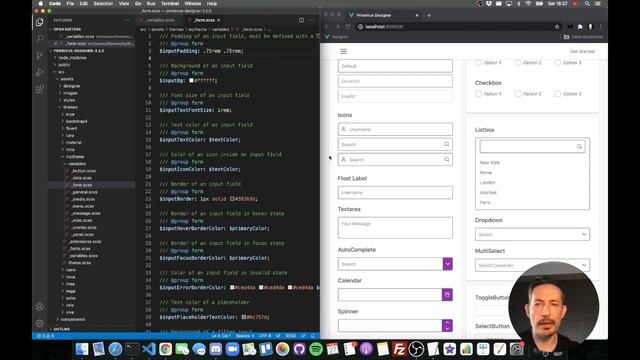Image resolution: width=640 pixels, height=360 pixels.
Task: Check the Checkbox Option 1
Action: coord(478,94)
